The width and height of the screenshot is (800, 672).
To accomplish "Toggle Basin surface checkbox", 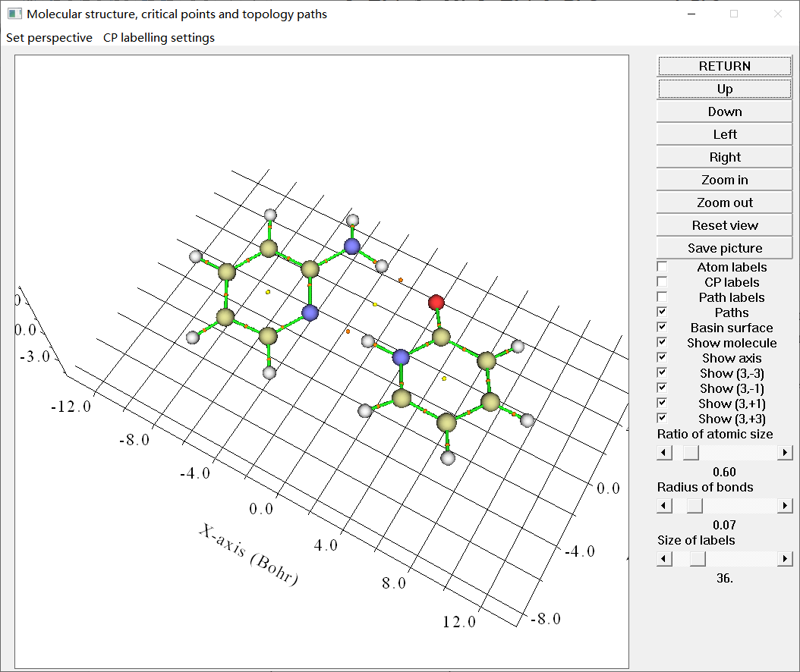I will tap(663, 327).
